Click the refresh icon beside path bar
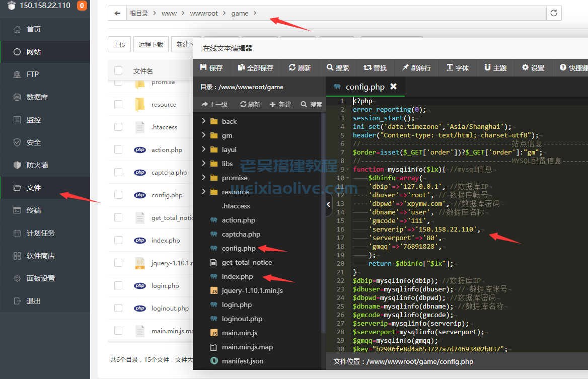Screen dimensions: 588x379 [554, 13]
